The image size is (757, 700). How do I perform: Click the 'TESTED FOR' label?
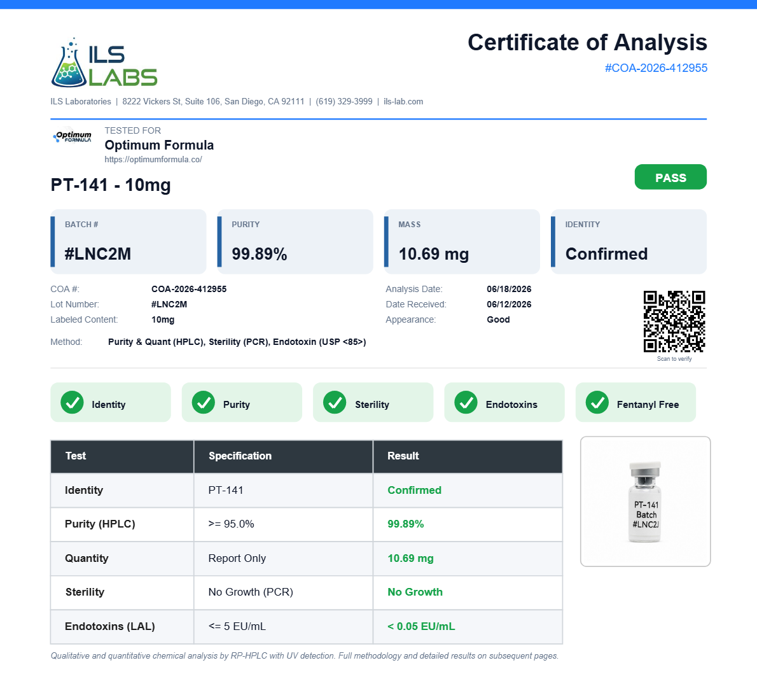[133, 130]
